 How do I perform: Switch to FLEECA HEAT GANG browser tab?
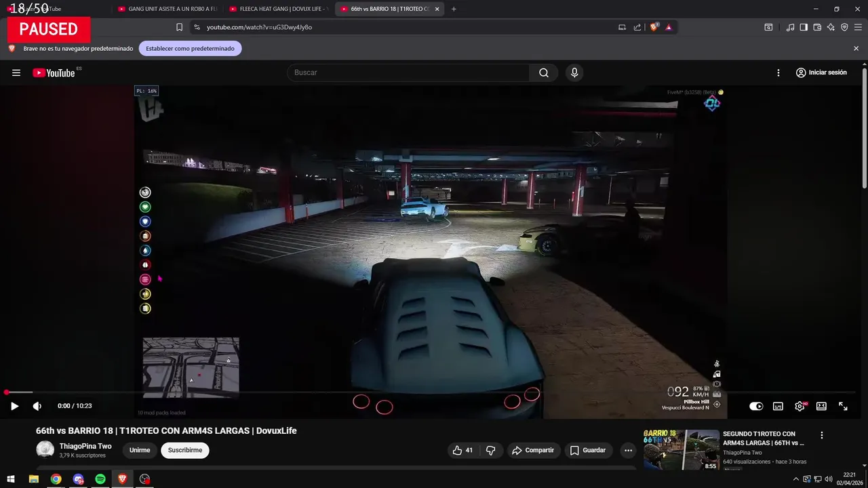click(278, 9)
